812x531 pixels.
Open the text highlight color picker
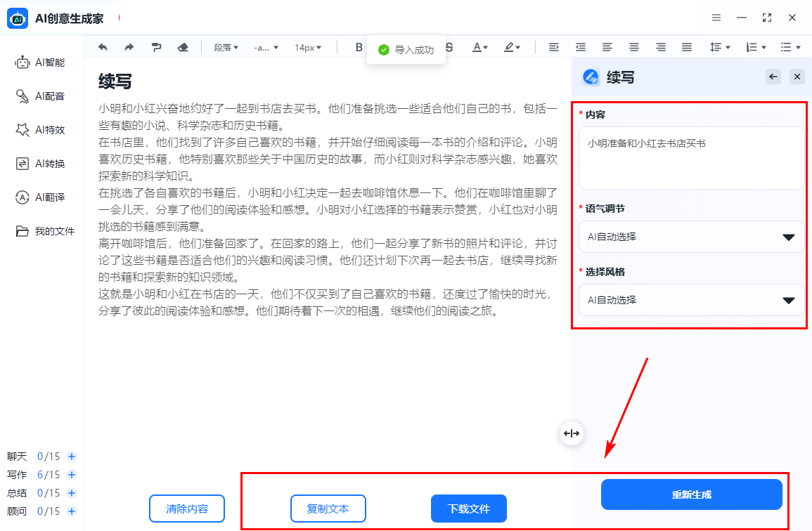(511, 47)
